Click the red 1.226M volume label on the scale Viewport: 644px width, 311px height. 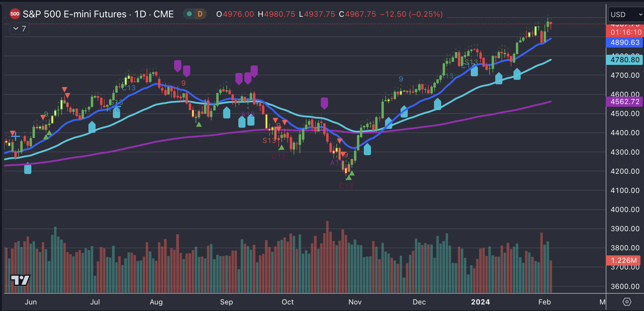coord(624,260)
